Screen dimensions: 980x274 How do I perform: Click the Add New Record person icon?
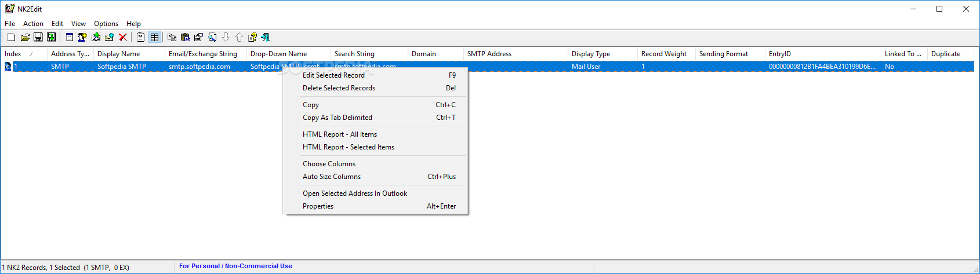click(x=82, y=38)
